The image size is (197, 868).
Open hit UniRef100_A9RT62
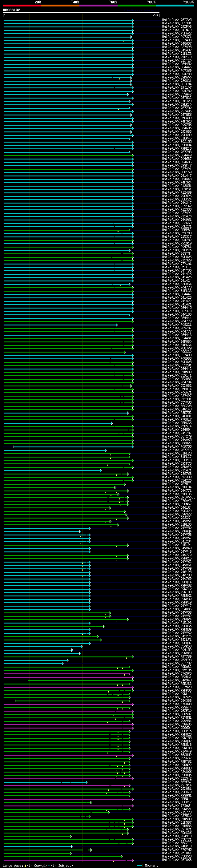click(x=176, y=761)
